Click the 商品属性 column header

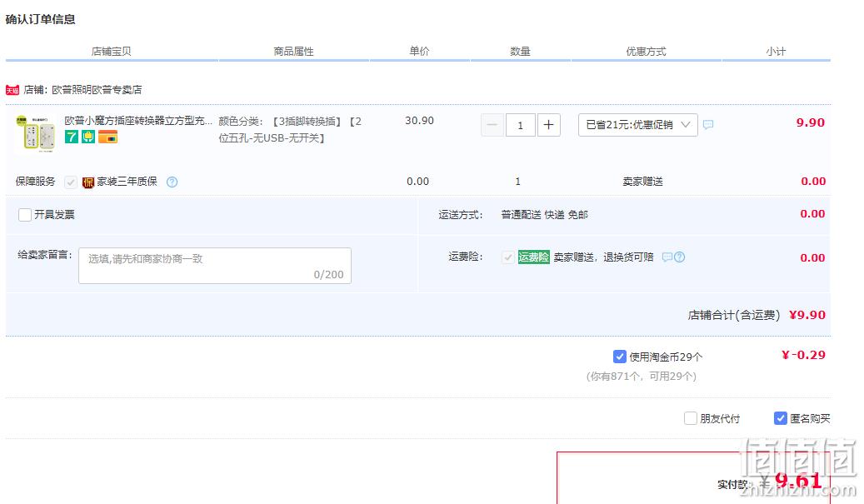pyautogui.click(x=294, y=52)
